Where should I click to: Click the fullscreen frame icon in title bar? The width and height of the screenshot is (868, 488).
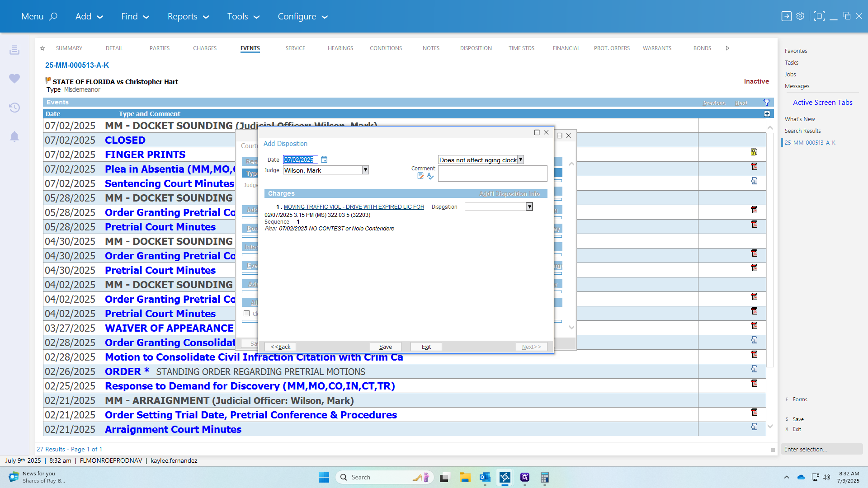pos(819,16)
